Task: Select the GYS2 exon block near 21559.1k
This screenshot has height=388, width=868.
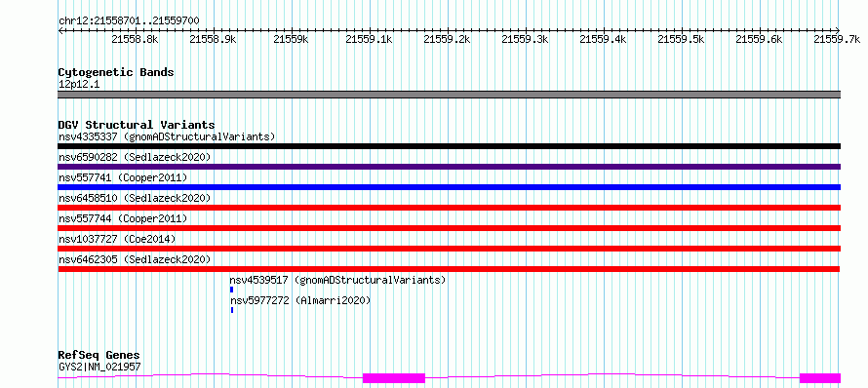Action: [394, 378]
